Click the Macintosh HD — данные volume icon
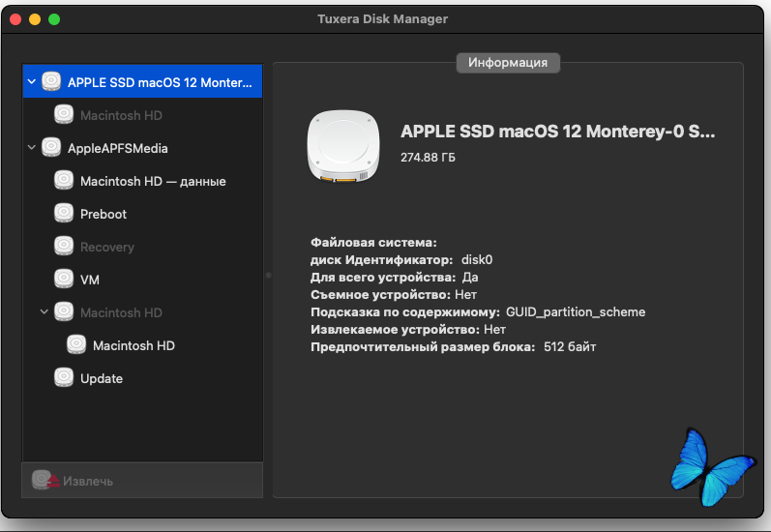The image size is (771, 532). click(x=64, y=181)
